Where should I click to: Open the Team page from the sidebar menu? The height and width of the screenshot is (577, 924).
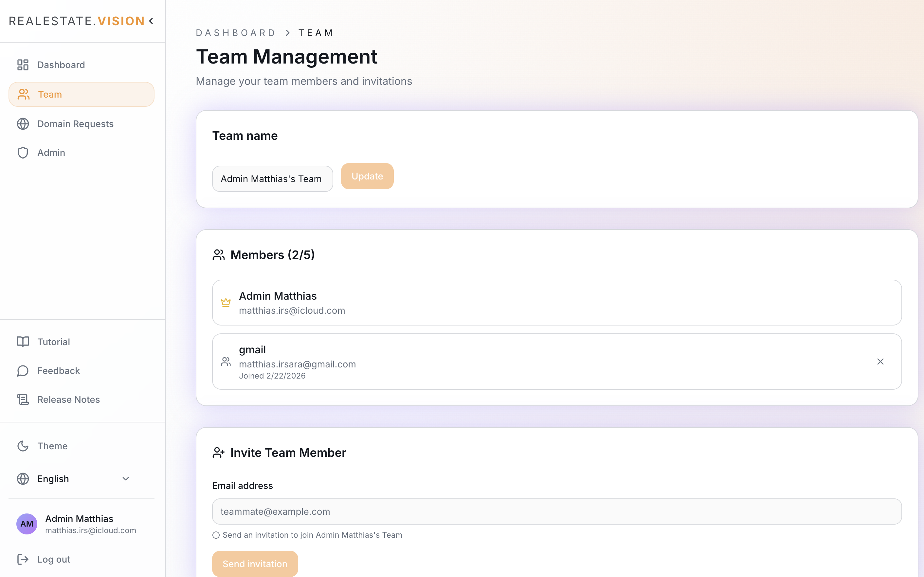[x=50, y=94]
